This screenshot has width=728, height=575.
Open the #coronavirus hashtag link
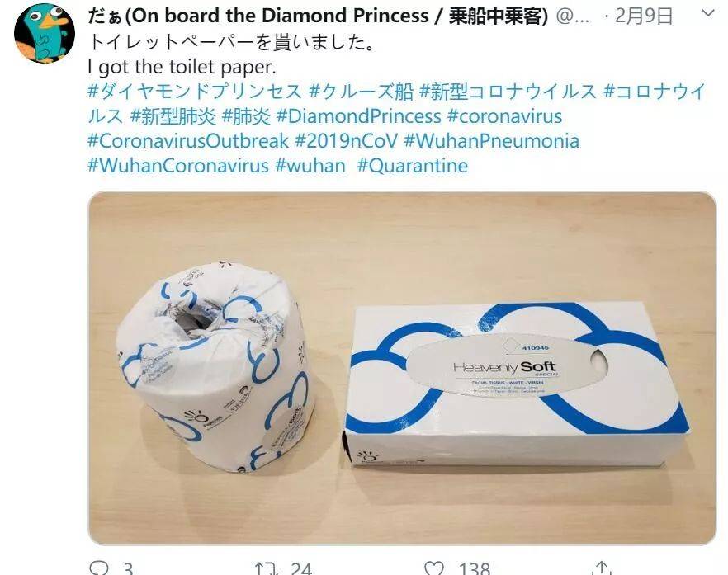pos(504,116)
